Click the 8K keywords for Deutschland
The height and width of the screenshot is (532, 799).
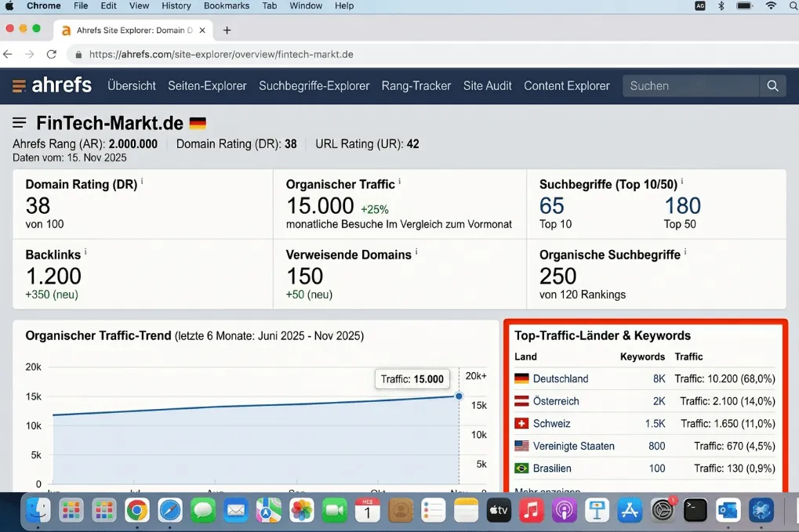point(659,378)
